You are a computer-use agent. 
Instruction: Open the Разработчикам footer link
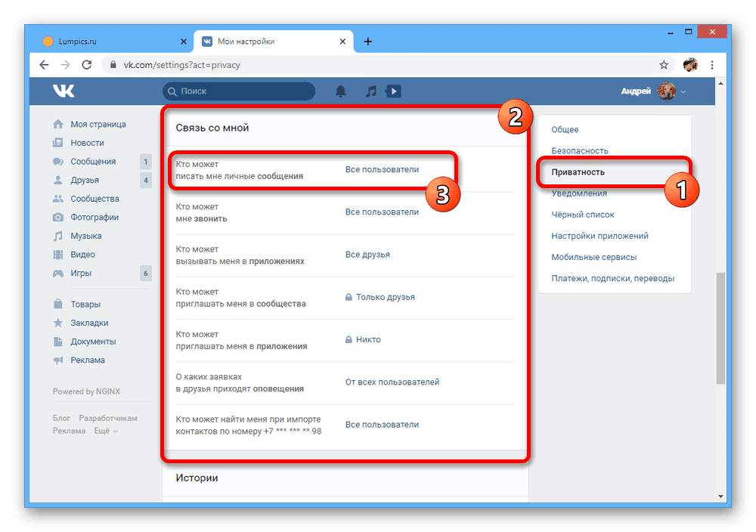[108, 418]
